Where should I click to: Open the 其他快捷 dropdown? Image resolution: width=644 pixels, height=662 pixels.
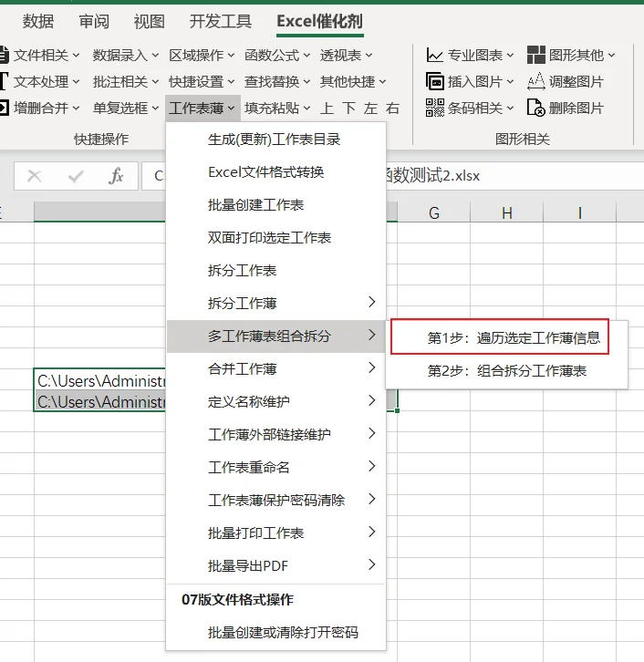pos(353,81)
